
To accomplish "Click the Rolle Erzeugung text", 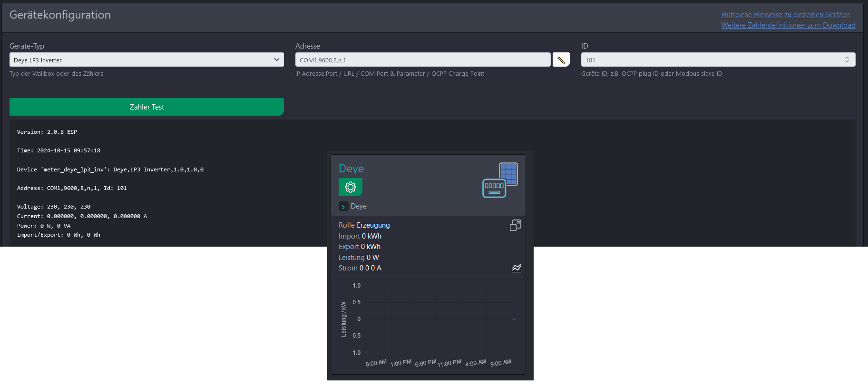I will click(364, 225).
